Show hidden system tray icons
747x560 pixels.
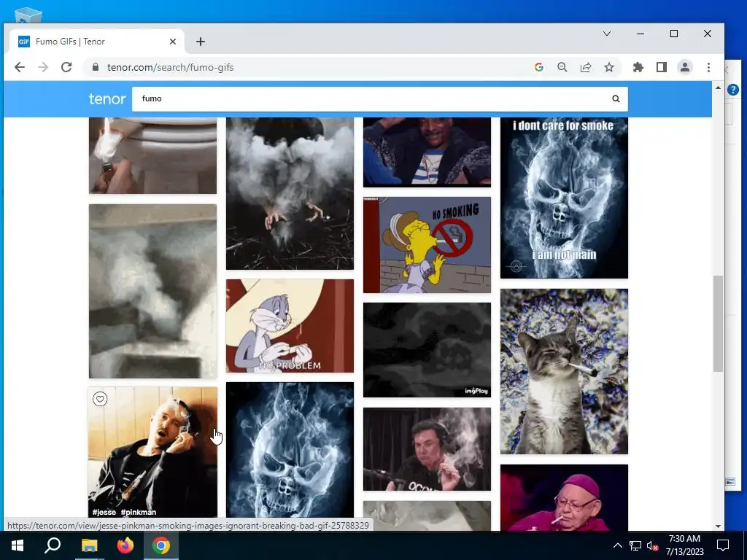[617, 545]
